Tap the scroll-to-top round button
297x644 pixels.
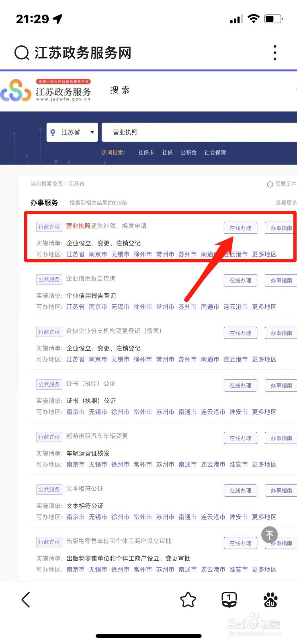(x=270, y=535)
